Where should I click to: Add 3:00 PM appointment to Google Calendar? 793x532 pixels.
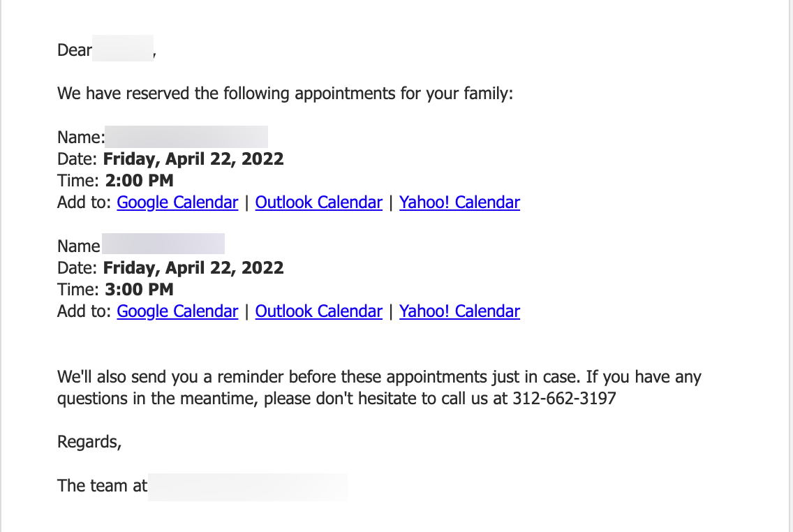click(177, 311)
